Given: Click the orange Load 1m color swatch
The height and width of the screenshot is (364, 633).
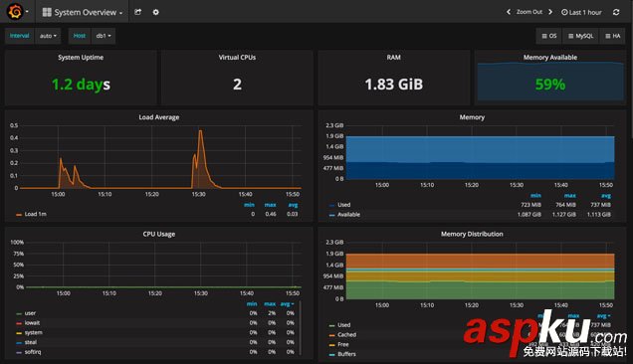Looking at the screenshot, I should click(19, 215).
